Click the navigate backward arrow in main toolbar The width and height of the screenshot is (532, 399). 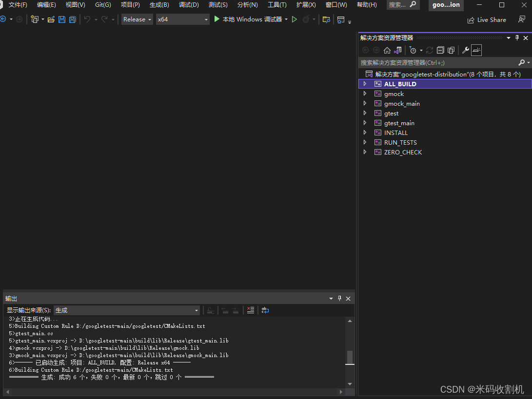pos(3,19)
